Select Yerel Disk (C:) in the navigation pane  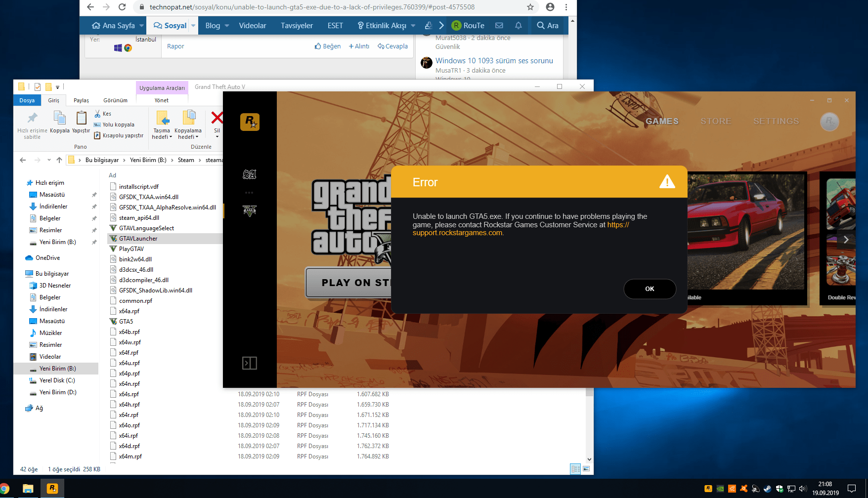click(x=56, y=380)
